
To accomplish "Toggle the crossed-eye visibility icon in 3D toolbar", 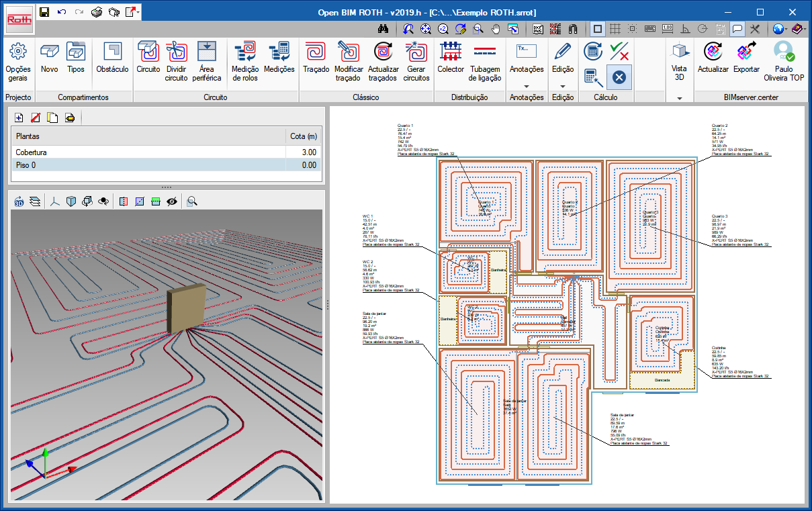I will tap(172, 201).
